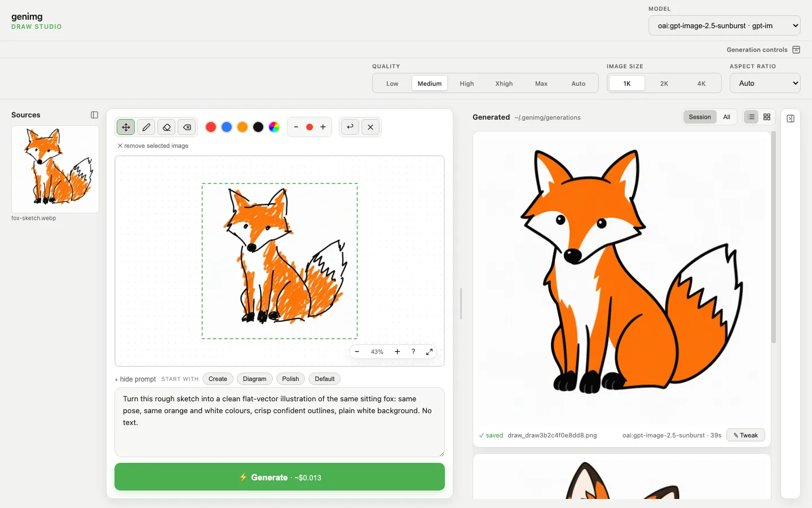Open the Aspect Ratio dropdown
The height and width of the screenshot is (508, 812).
coord(765,83)
